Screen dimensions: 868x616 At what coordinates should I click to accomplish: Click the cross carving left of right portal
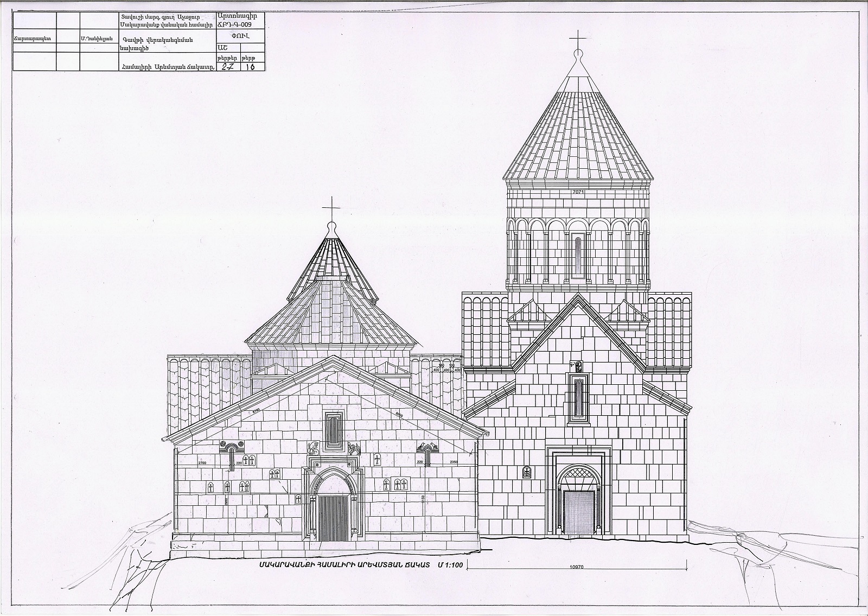526,472
